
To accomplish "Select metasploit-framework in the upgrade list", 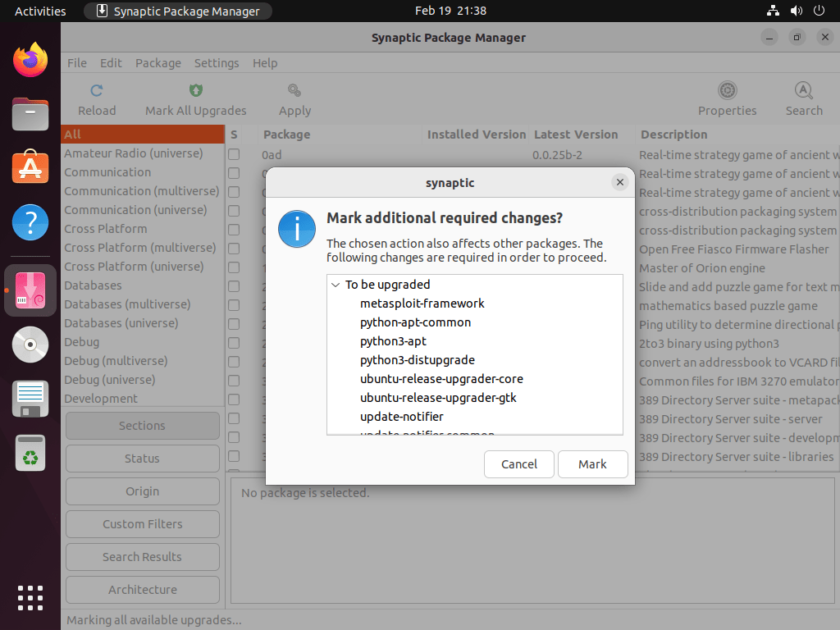I will click(422, 304).
